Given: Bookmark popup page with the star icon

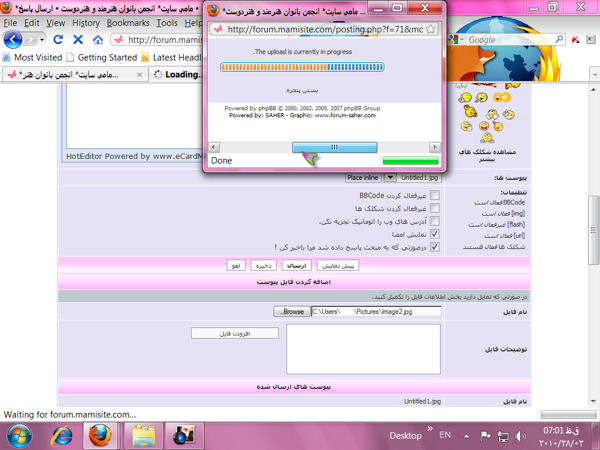Looking at the screenshot, I should pos(430,29).
